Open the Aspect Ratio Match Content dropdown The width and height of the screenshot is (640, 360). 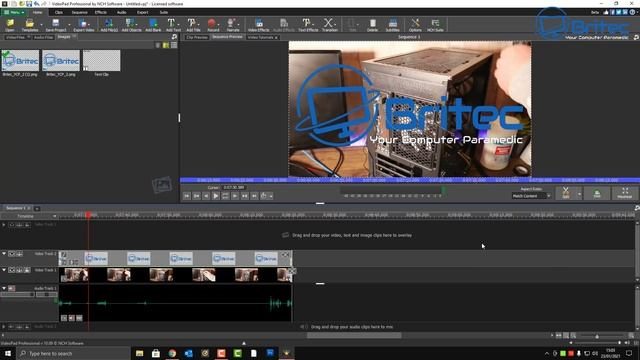(531, 196)
